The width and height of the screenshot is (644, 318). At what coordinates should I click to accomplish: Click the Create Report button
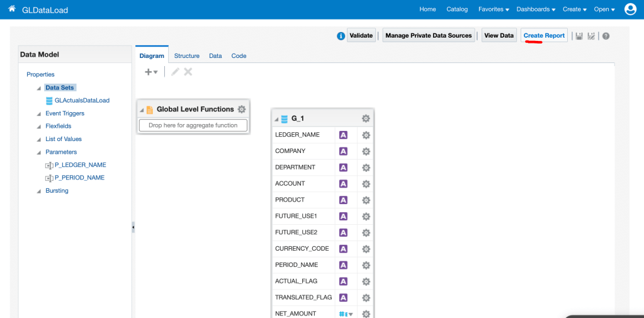544,36
